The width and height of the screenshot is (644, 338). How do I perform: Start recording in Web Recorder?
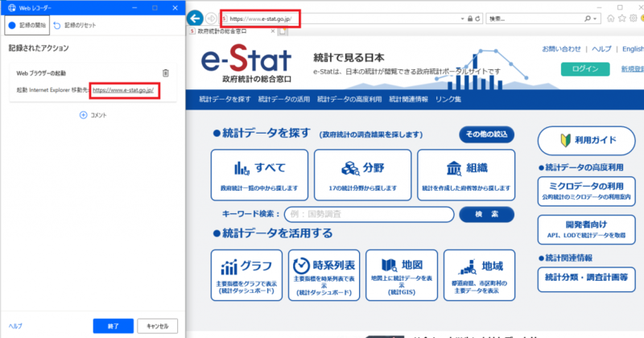27,25
